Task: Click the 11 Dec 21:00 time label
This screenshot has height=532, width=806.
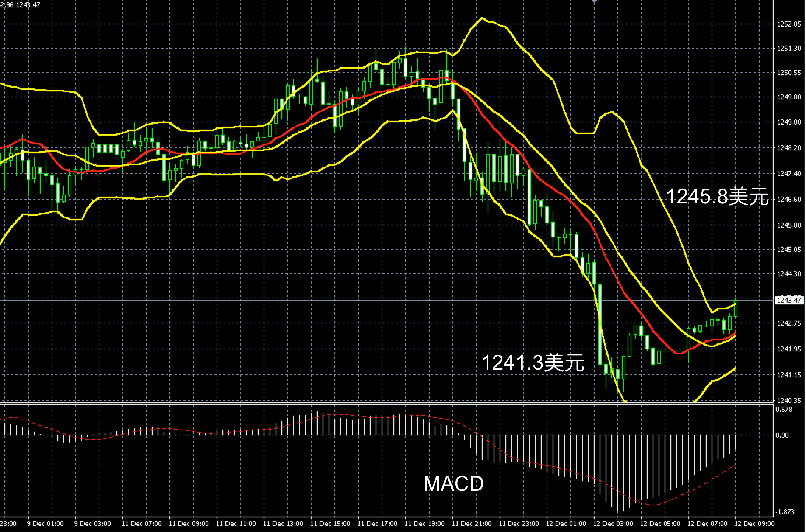Action: tap(472, 524)
